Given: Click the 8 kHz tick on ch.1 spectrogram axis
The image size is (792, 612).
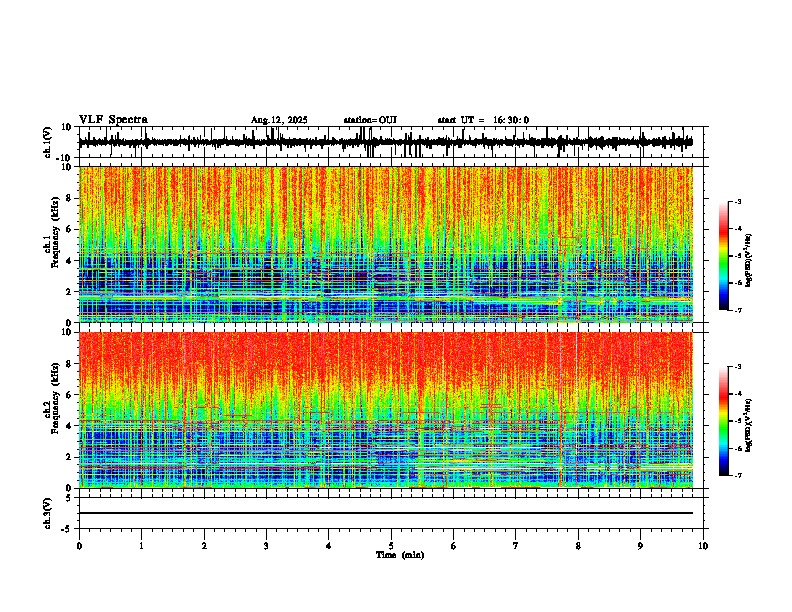Looking at the screenshot, I should 70,198.
